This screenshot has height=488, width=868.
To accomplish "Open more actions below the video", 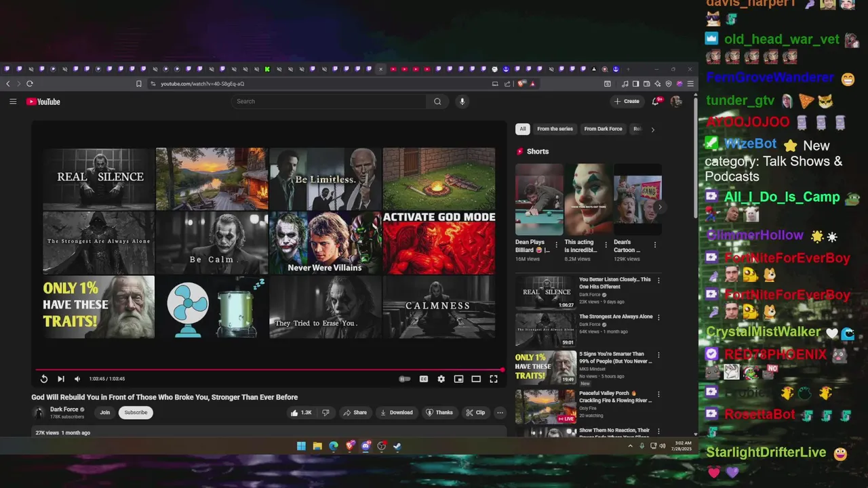I will pyautogui.click(x=500, y=412).
